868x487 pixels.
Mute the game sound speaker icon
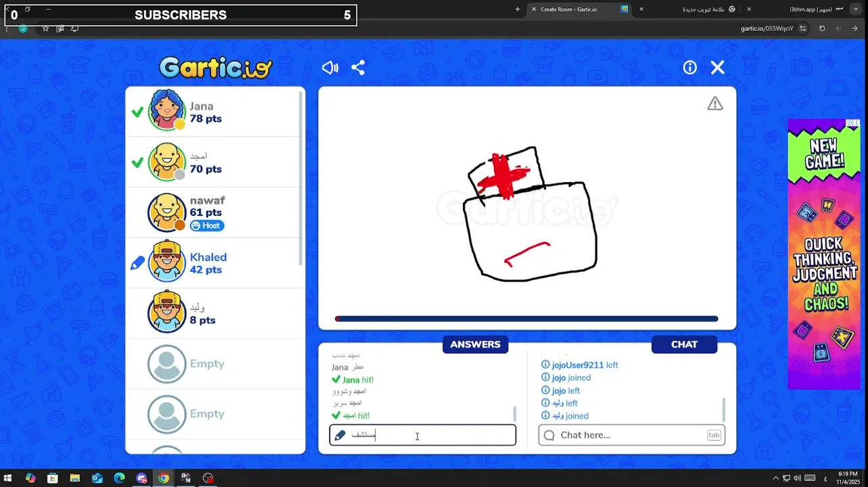330,68
